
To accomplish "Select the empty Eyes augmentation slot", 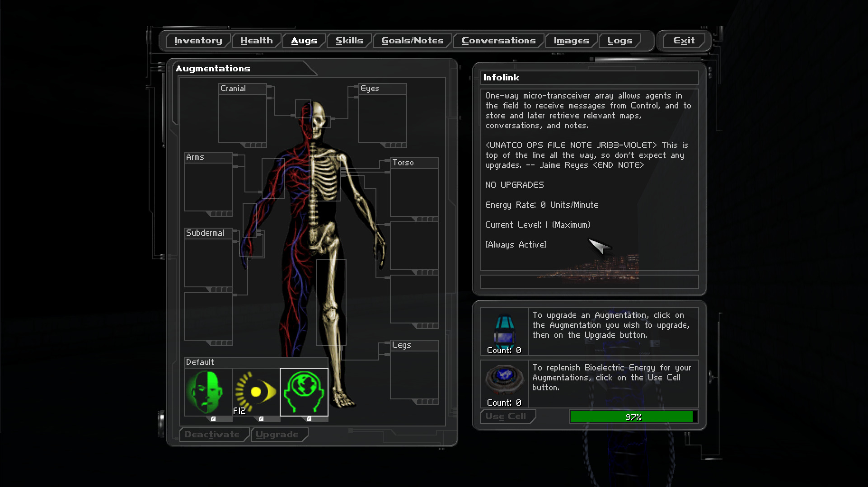I will [x=382, y=118].
